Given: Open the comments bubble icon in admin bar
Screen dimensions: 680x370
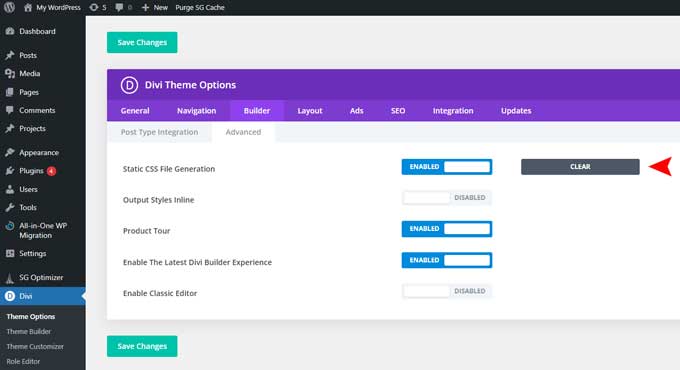Looking at the screenshot, I should [x=119, y=7].
